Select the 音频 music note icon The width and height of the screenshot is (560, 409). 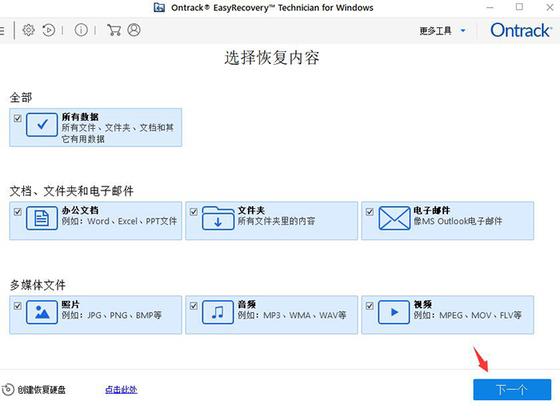tap(218, 312)
